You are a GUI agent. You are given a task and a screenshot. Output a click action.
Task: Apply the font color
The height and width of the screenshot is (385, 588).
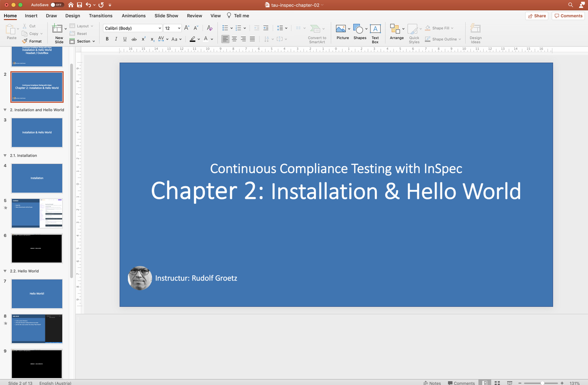coord(206,39)
